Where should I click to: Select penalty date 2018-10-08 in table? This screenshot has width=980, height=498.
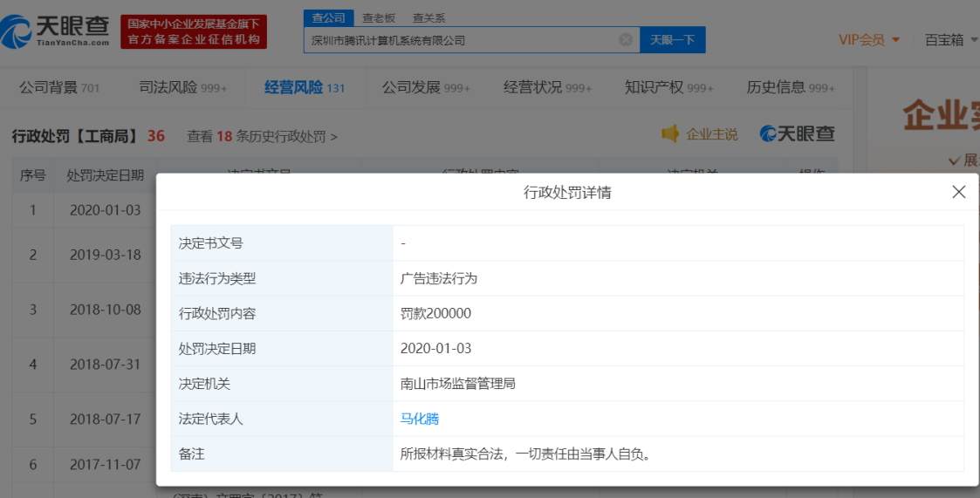coord(105,310)
